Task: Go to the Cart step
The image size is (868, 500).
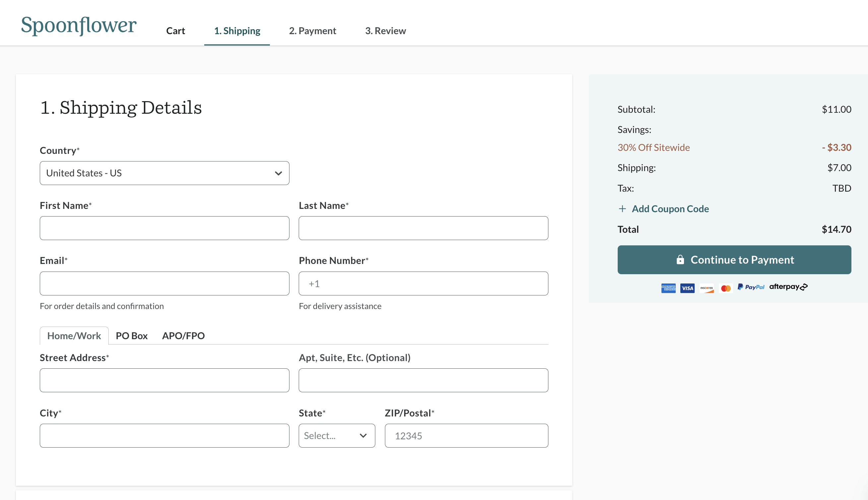Action: (175, 31)
